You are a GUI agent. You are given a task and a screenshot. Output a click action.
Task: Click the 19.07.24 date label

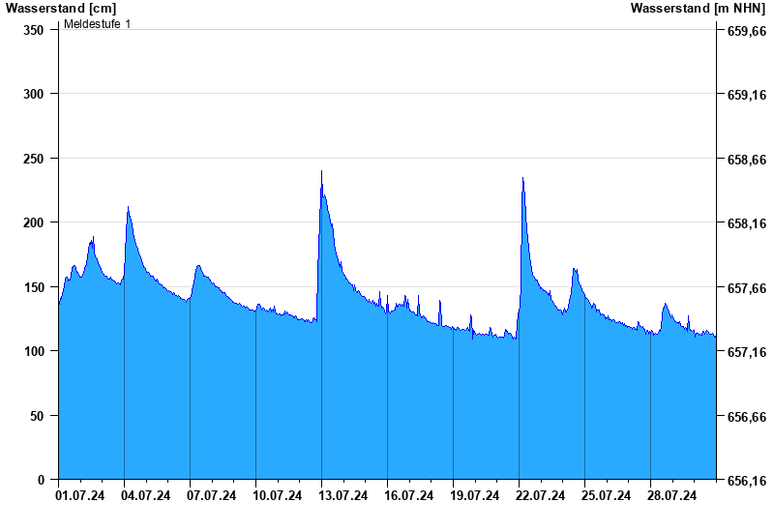pyautogui.click(x=475, y=495)
